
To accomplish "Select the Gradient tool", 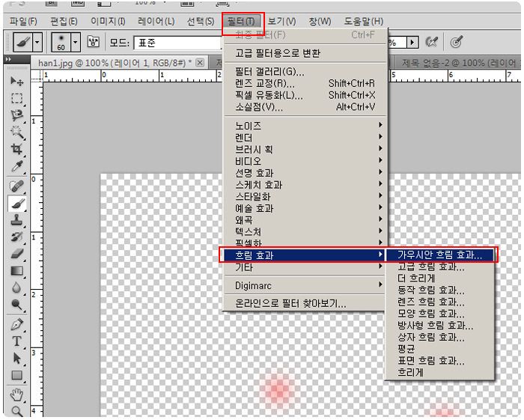I will pos(16,271).
